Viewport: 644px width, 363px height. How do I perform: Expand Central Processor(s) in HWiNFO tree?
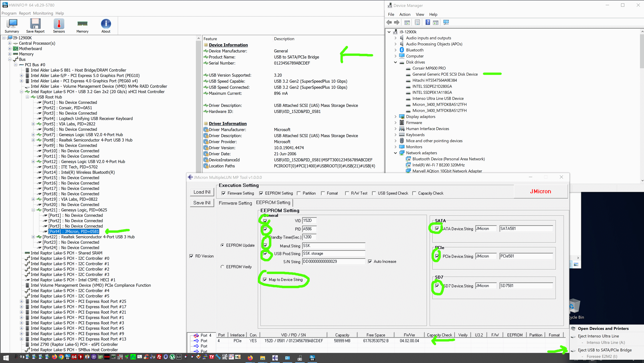10,43
